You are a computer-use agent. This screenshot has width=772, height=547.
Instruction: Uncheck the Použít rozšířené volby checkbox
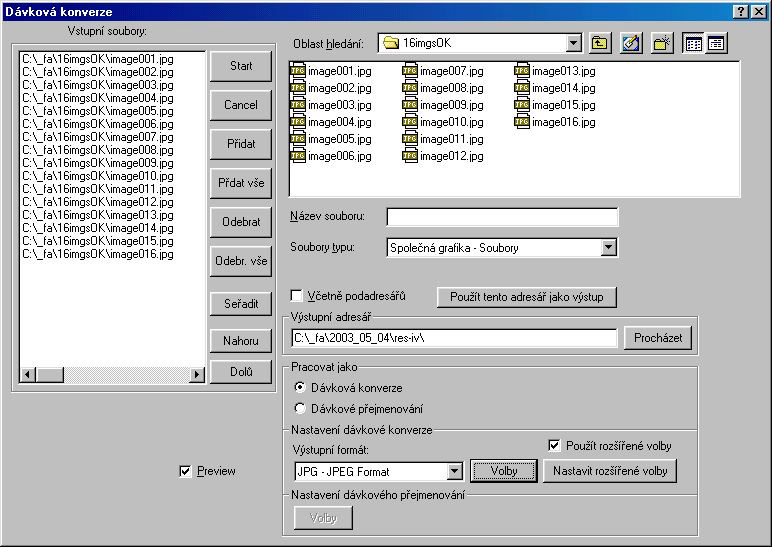[555, 445]
